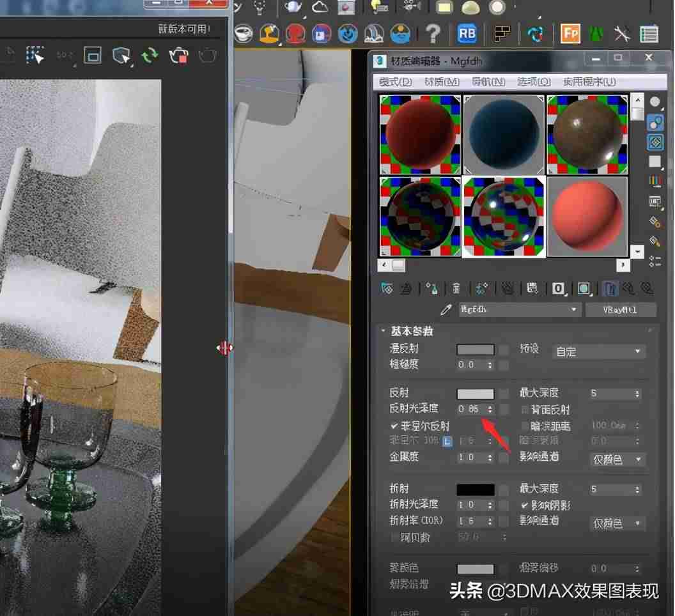The image size is (675, 616).
Task: Toggle the sample slot backlight icon
Action: (x=655, y=123)
